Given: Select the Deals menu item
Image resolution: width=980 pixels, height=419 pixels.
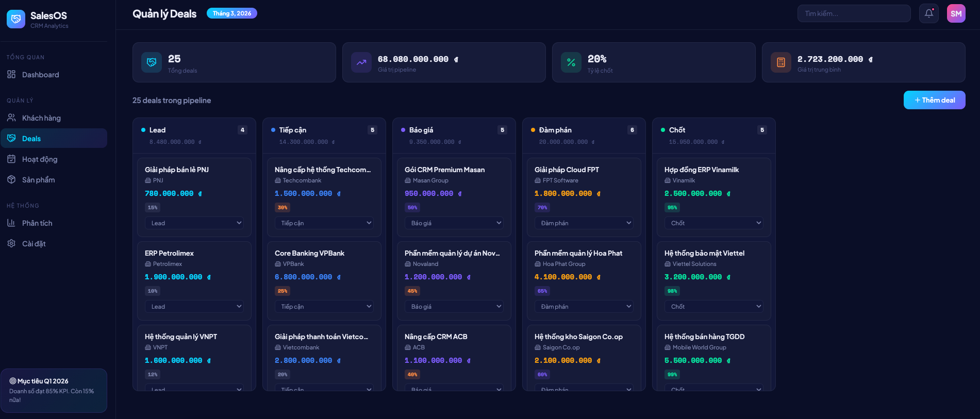Looking at the screenshot, I should pyautogui.click(x=54, y=139).
